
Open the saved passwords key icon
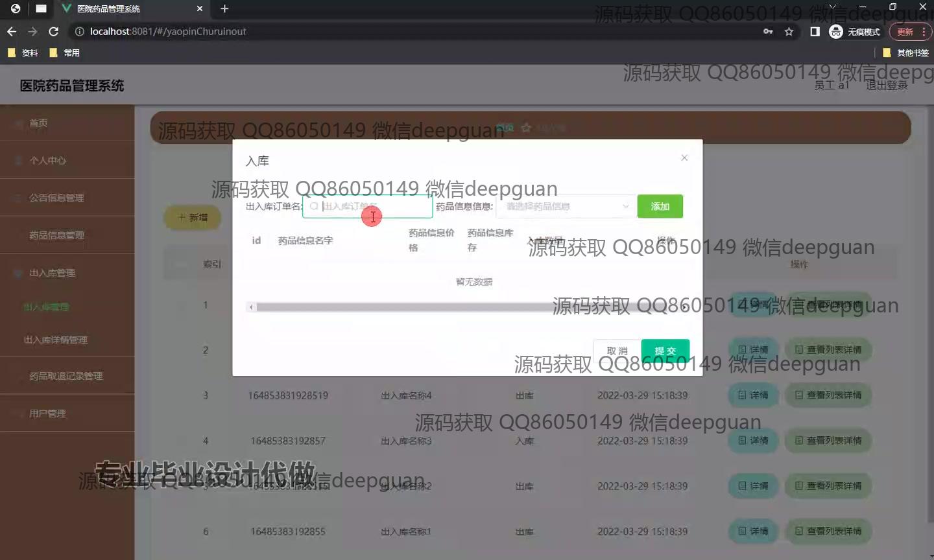768,31
